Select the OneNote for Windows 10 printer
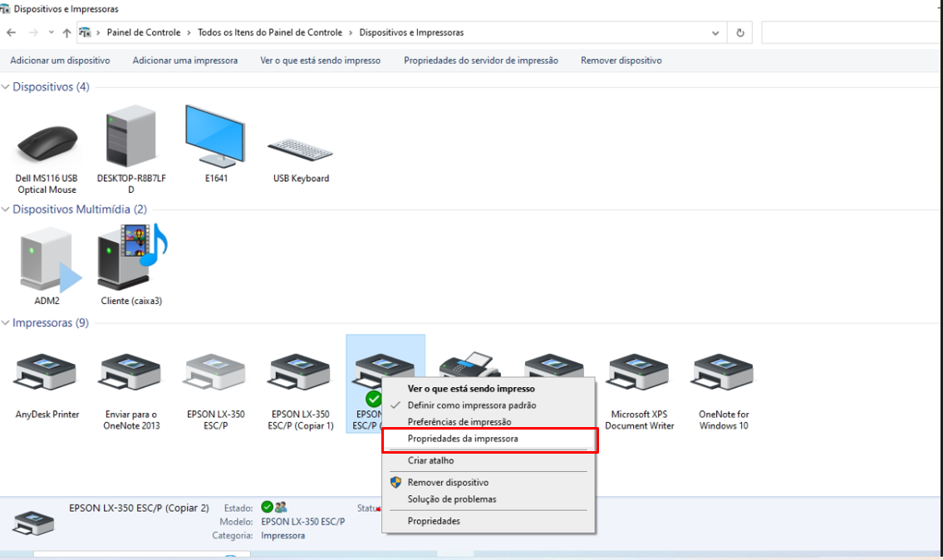This screenshot has width=943, height=560. [724, 391]
